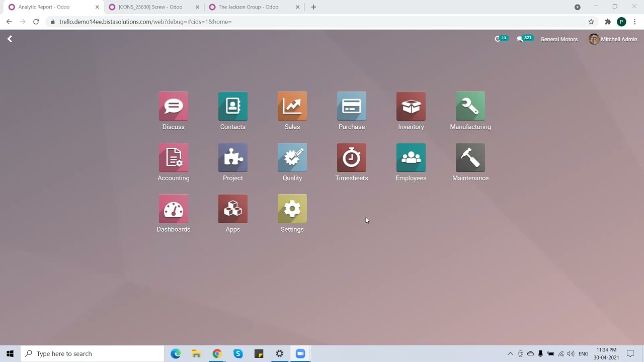The image size is (644, 362).
Task: Open activities clock icon with 13 badge
Action: pos(501,39)
